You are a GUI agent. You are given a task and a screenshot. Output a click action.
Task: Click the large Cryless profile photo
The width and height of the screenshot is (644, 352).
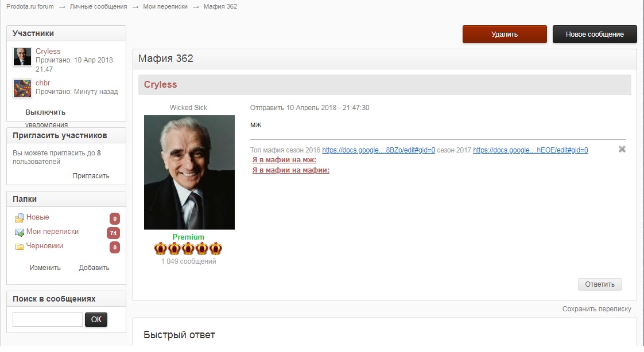189,173
